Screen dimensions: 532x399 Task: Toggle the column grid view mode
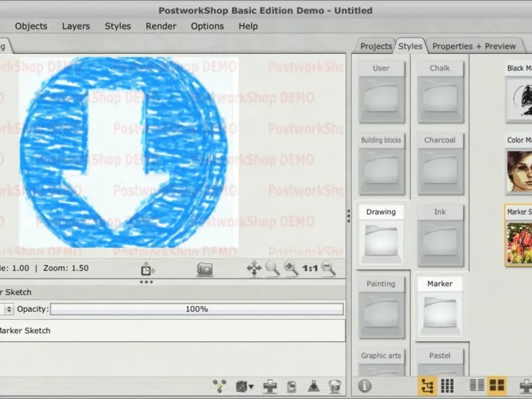click(x=447, y=386)
